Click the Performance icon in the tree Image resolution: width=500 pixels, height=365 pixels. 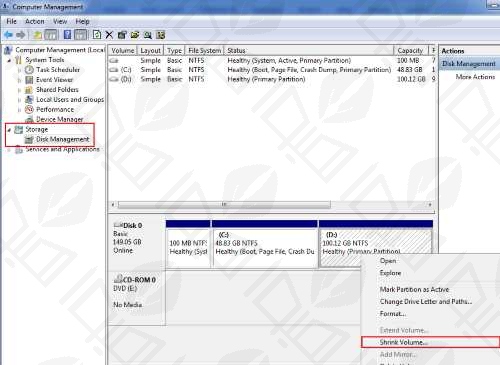[29, 109]
